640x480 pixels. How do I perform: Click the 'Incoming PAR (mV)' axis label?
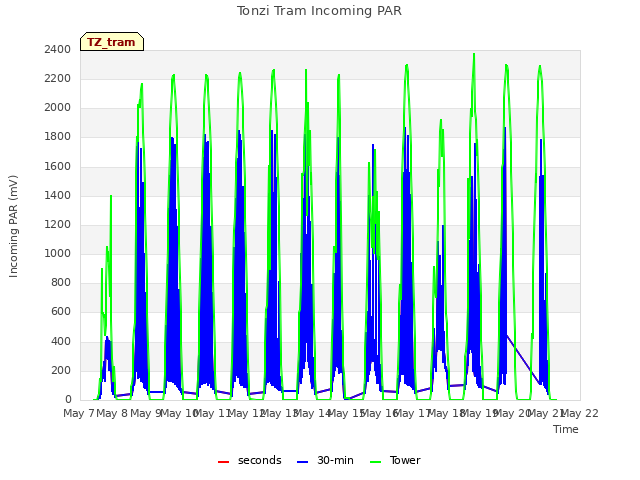click(13, 226)
